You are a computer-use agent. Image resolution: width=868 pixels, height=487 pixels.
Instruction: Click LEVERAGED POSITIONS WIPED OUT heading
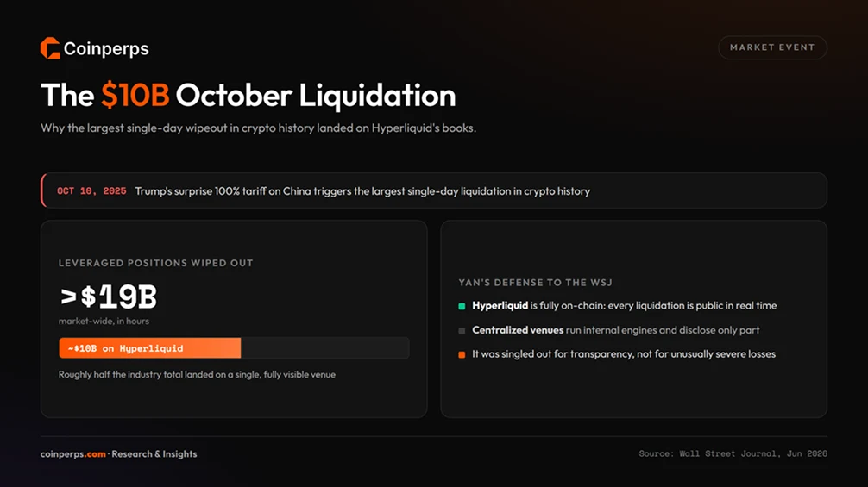(x=155, y=263)
